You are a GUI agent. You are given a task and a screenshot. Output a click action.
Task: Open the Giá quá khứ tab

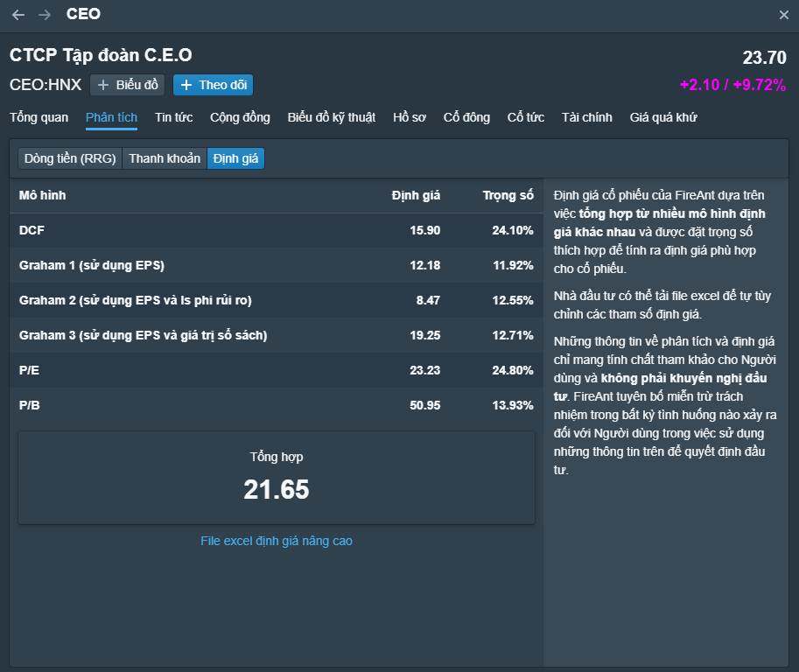pos(663,117)
